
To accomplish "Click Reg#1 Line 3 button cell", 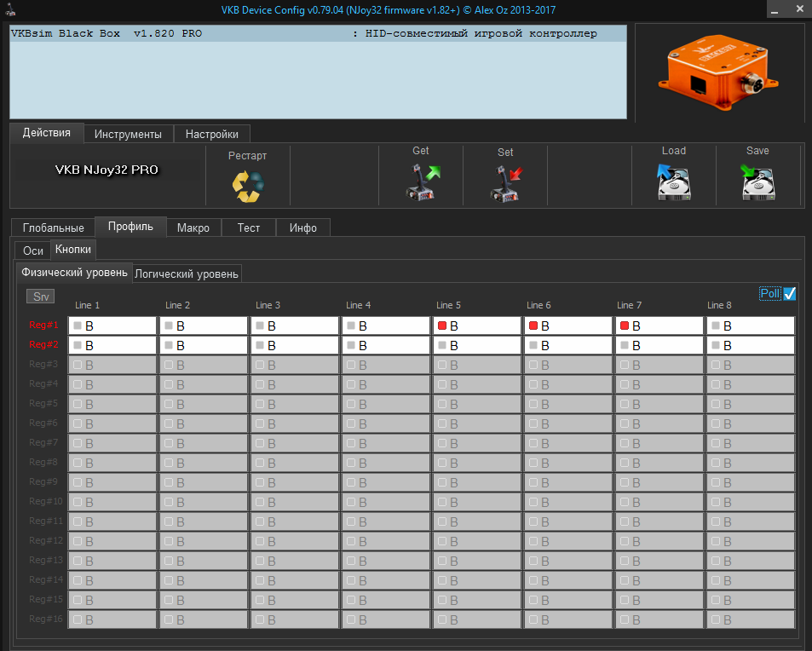I will (x=295, y=325).
